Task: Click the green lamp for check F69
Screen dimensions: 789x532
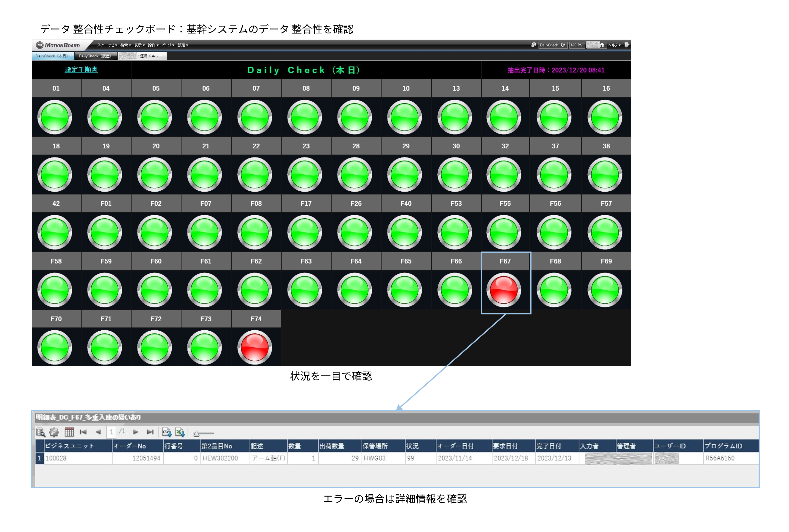Action: (x=605, y=290)
